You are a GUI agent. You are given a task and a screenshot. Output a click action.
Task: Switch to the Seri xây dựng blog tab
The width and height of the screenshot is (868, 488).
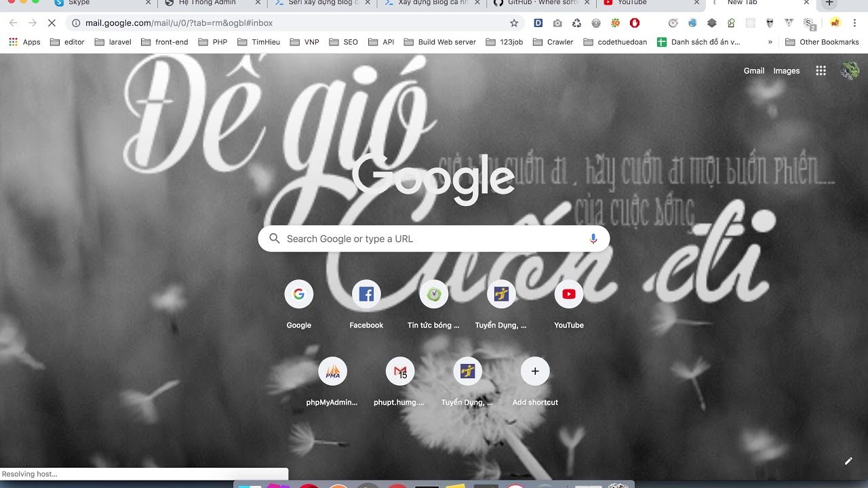322,3
